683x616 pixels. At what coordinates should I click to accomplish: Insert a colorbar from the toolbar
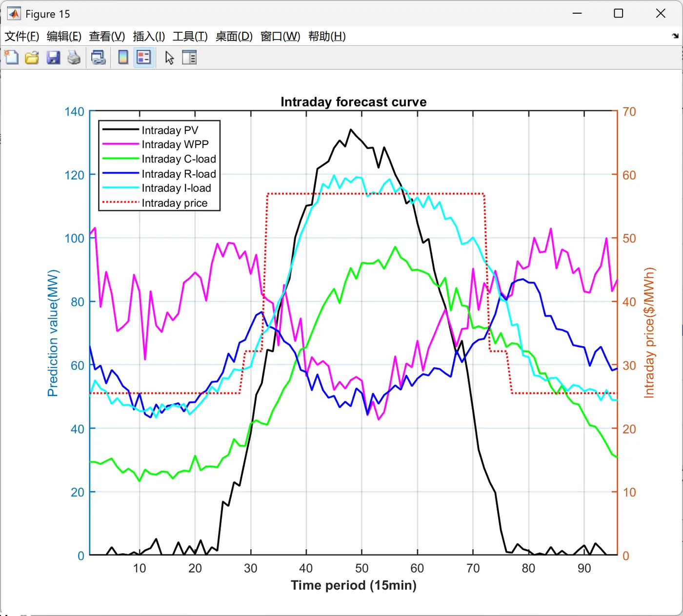[123, 58]
